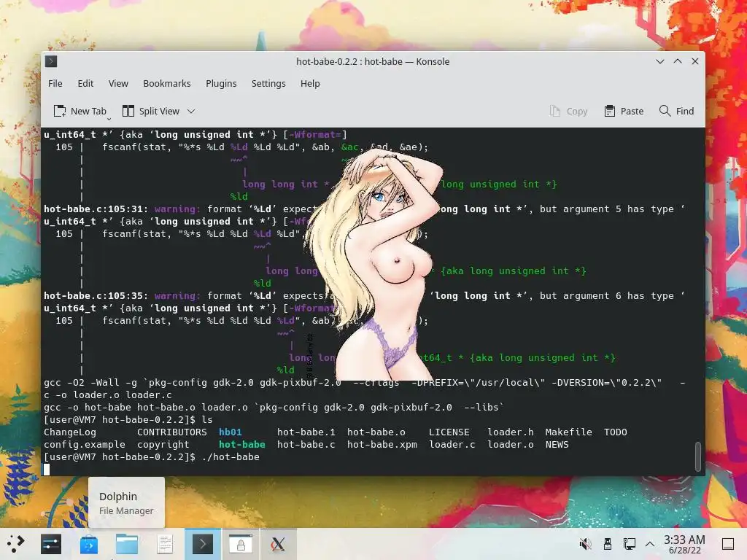This screenshot has height=560, width=747.
Task: Click the Copy toolbar button
Action: tap(568, 111)
